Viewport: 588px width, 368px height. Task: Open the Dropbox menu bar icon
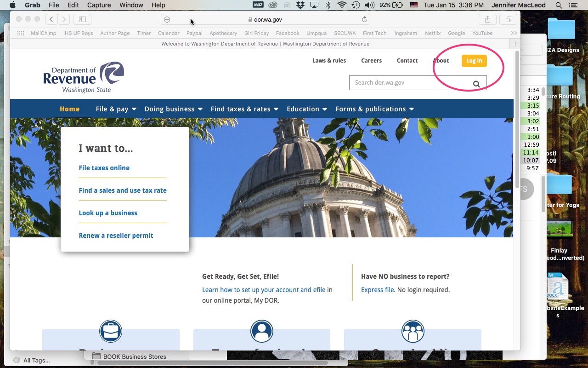[x=300, y=5]
